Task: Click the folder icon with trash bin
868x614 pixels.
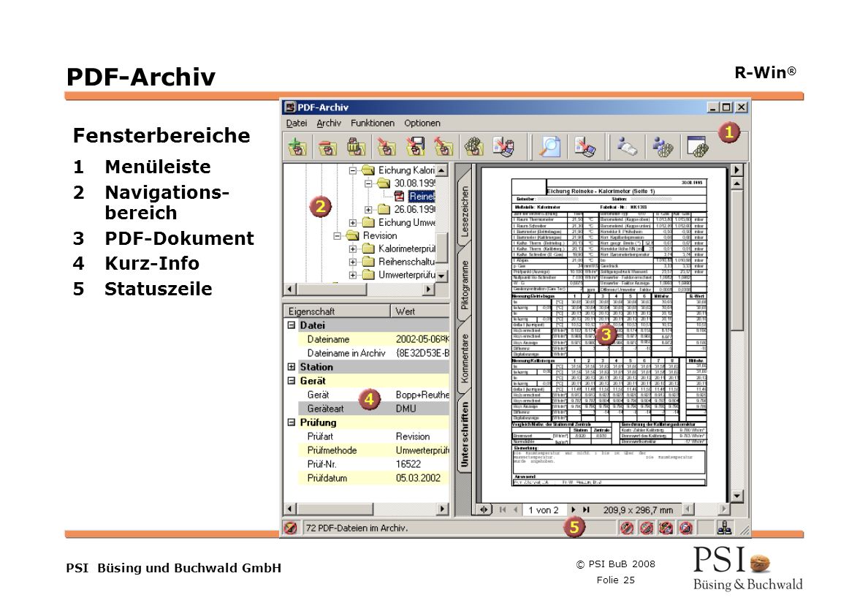Action: (x=356, y=147)
